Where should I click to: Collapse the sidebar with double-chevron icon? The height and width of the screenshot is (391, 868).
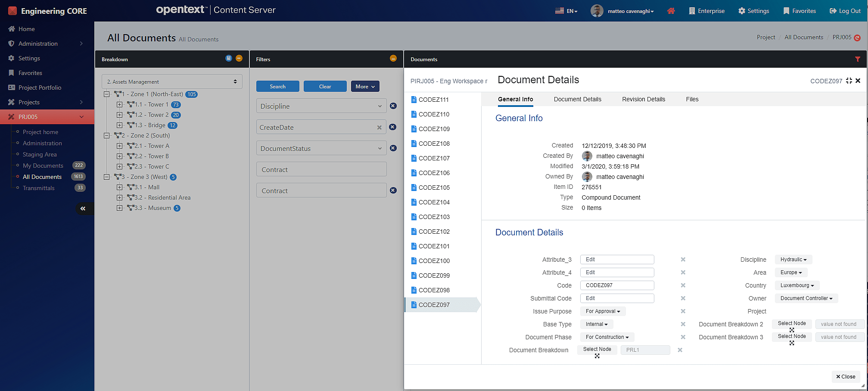point(83,209)
